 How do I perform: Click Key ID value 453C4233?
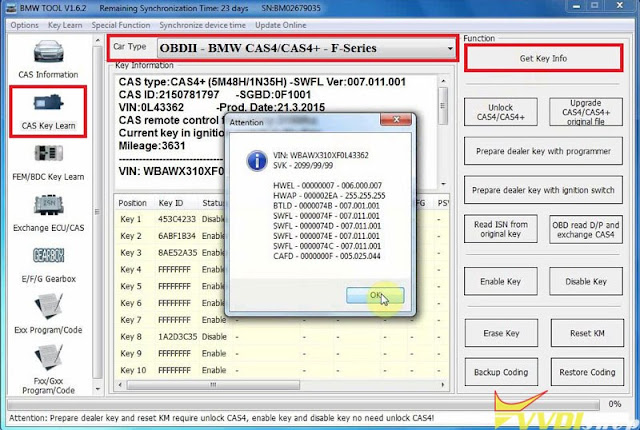coord(177,219)
